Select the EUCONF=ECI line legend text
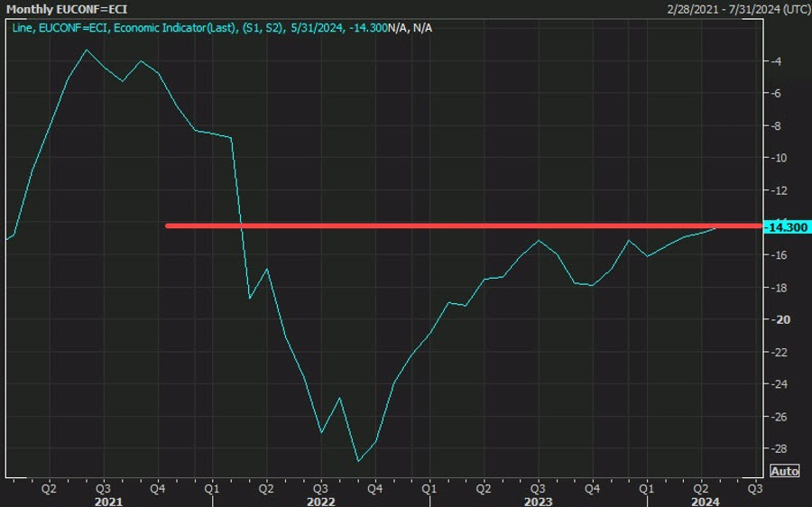This screenshot has width=812, height=507. coord(199,28)
